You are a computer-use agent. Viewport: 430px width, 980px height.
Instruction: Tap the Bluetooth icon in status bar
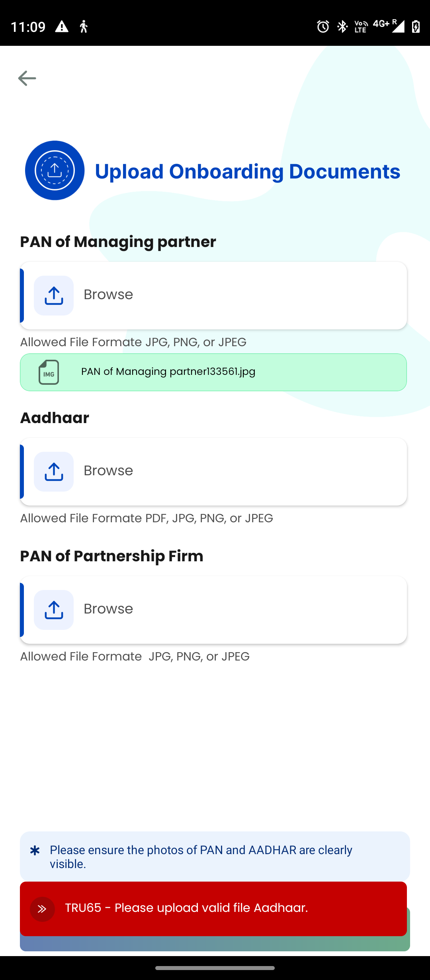pos(342,27)
